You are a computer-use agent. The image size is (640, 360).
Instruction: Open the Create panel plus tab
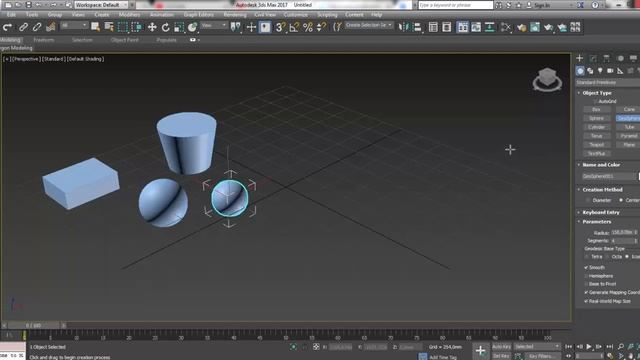(580, 58)
